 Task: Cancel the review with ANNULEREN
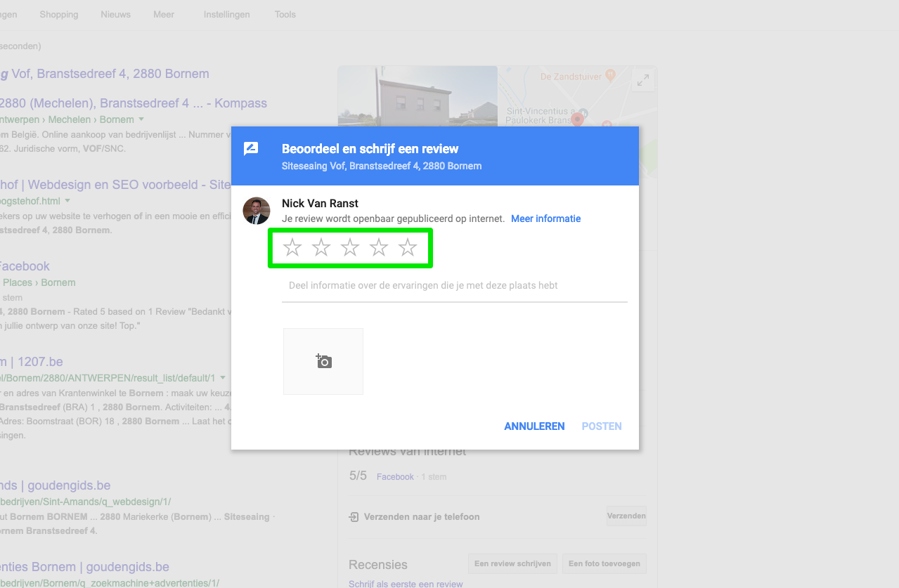(534, 426)
